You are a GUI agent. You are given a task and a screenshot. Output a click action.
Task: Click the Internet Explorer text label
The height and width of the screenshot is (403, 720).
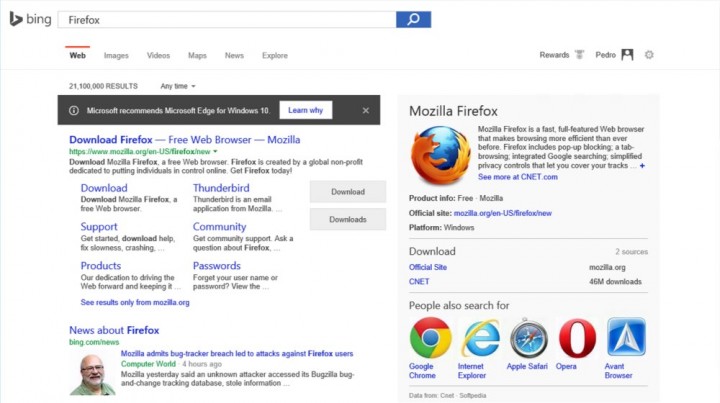[472, 371]
